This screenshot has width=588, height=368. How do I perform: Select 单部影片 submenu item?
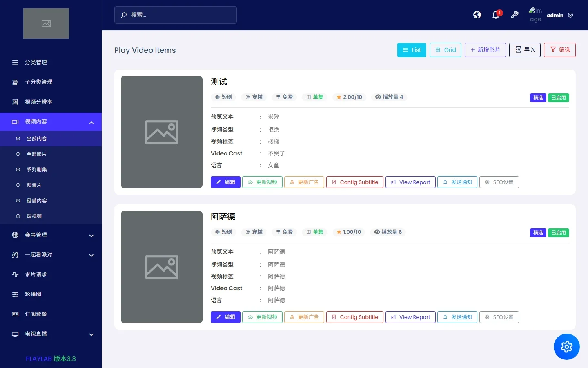51,154
